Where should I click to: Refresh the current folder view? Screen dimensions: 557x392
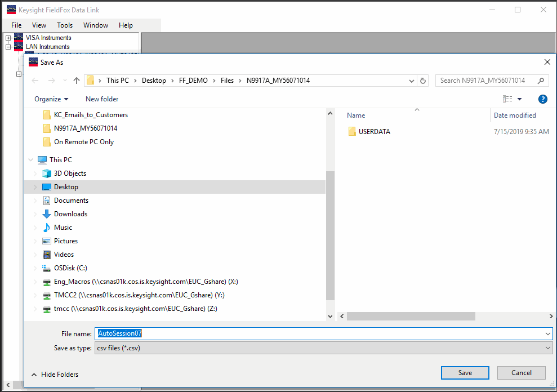coord(423,80)
